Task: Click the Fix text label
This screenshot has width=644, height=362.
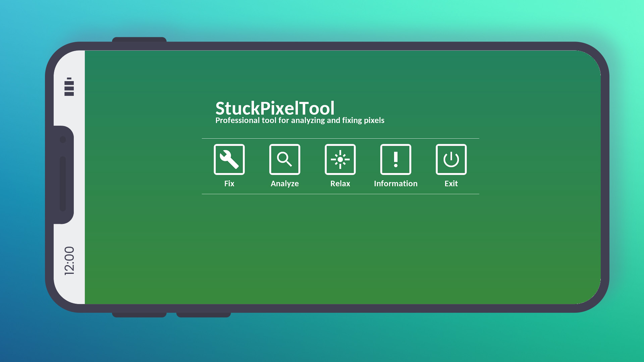Action: [x=229, y=183]
